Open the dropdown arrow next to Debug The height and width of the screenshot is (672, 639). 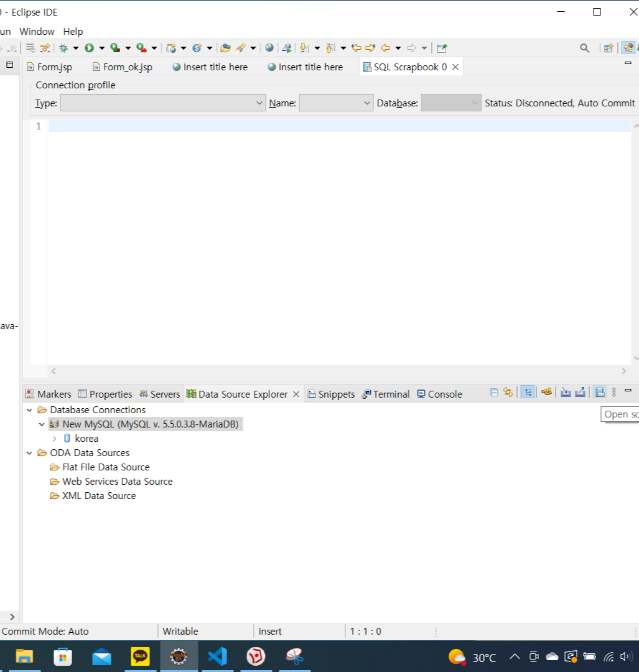tap(76, 48)
